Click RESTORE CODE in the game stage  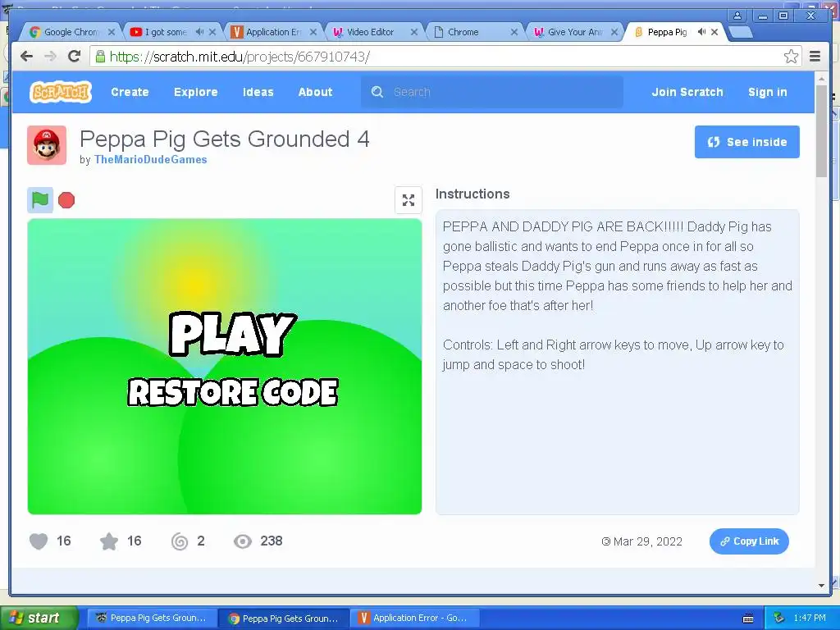tap(233, 392)
